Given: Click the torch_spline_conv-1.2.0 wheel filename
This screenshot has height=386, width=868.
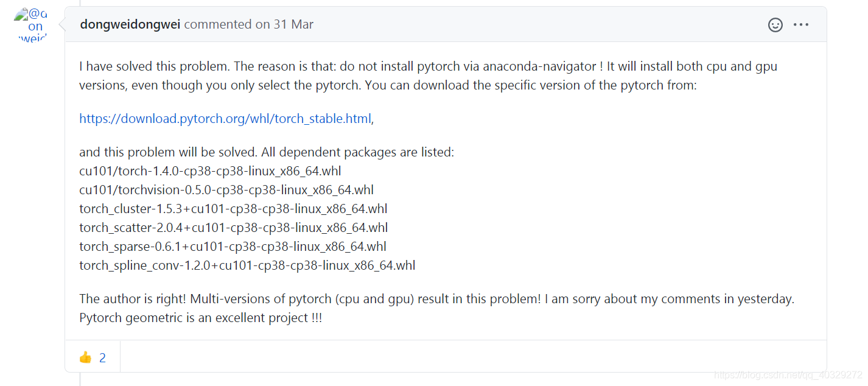Looking at the screenshot, I should (x=247, y=265).
